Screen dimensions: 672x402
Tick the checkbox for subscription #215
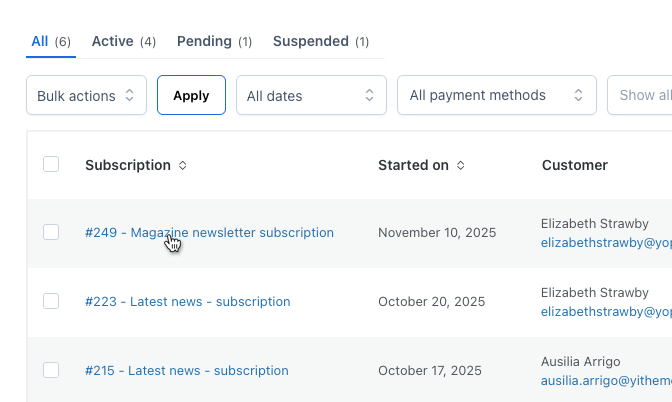tap(51, 370)
